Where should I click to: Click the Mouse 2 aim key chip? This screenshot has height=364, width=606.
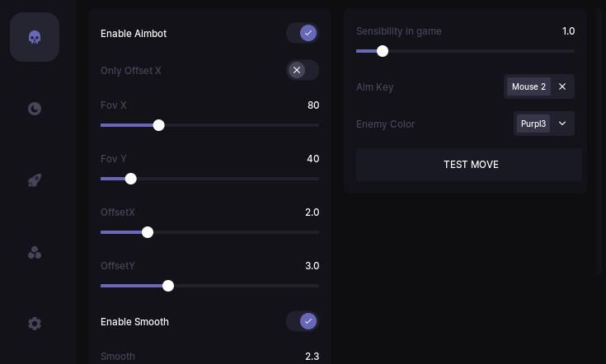(528, 86)
